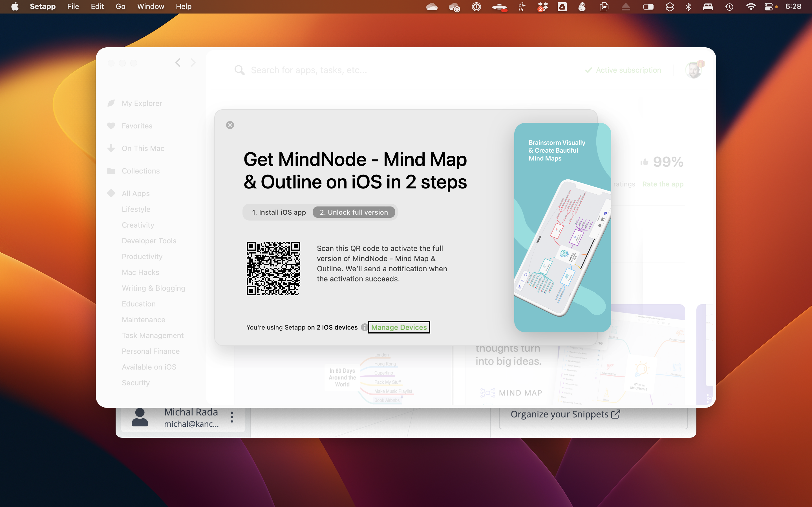Click Organize your Snippets link
812x507 pixels.
[x=565, y=414]
